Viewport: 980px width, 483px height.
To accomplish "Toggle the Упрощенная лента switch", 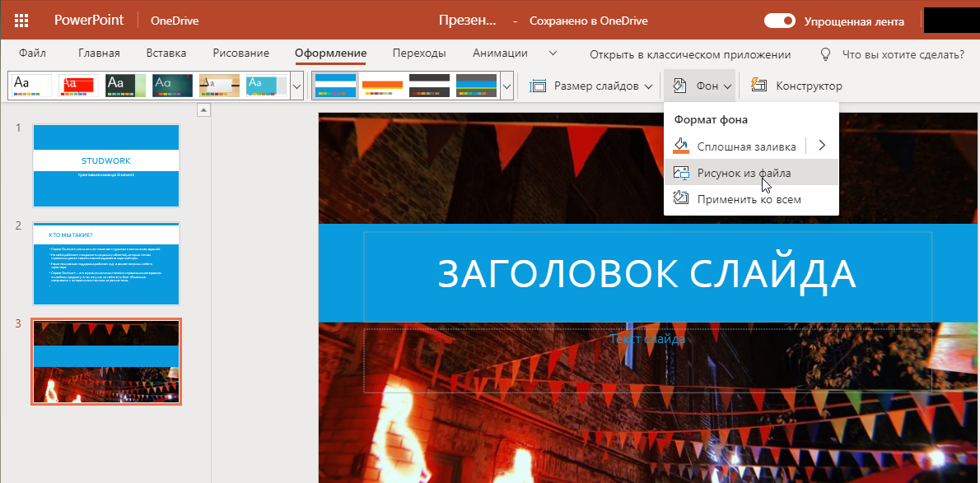I will pos(779,21).
